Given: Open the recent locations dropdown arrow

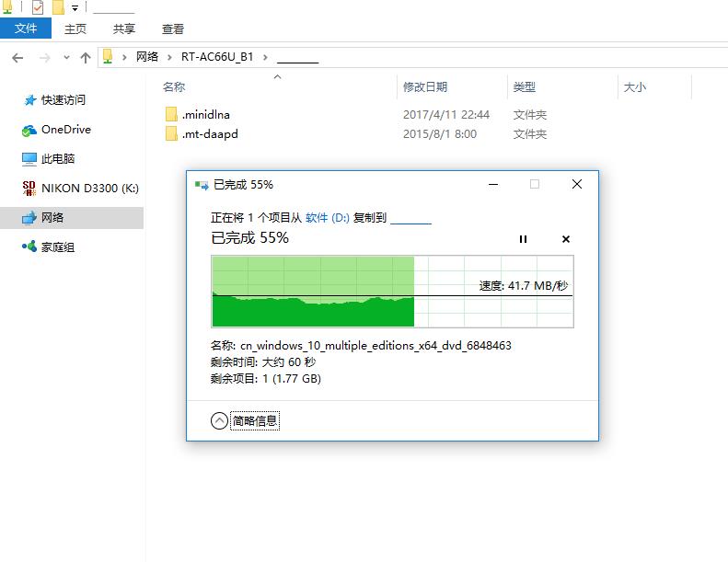Looking at the screenshot, I should 66,58.
